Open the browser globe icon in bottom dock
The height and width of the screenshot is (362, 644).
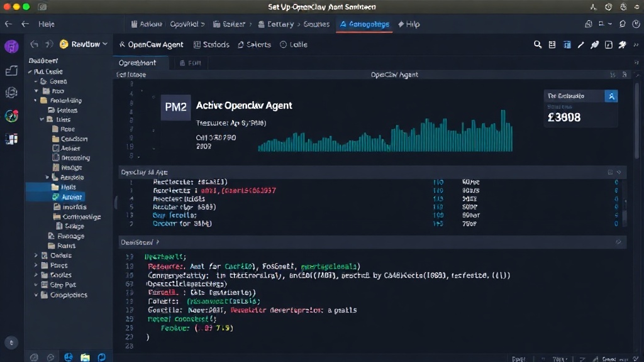[x=68, y=357]
